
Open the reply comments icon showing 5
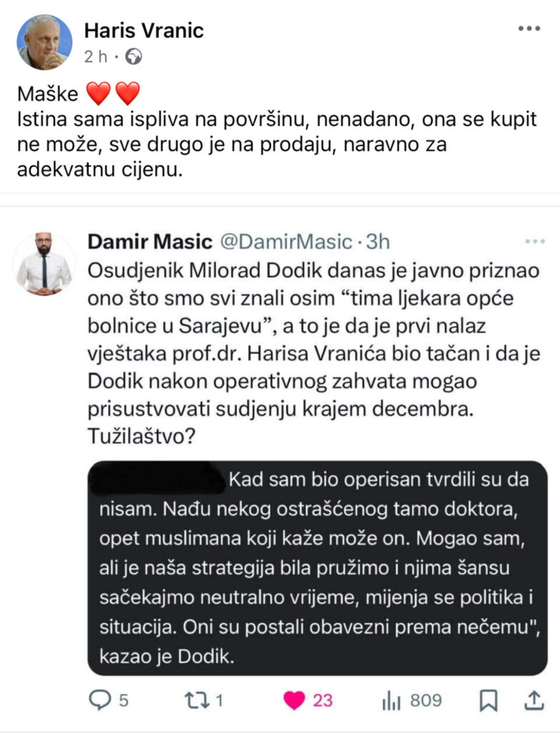pos(99,700)
